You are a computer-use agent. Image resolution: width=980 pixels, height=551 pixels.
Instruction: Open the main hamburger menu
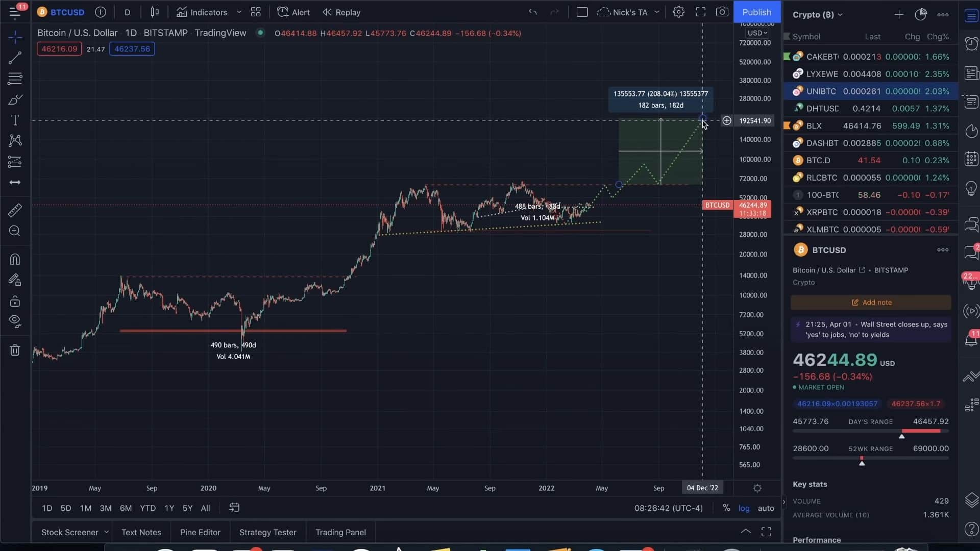point(15,12)
